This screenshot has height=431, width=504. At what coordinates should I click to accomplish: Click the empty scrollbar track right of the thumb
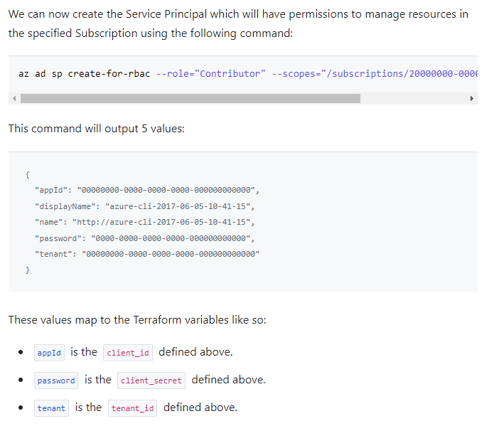413,98
